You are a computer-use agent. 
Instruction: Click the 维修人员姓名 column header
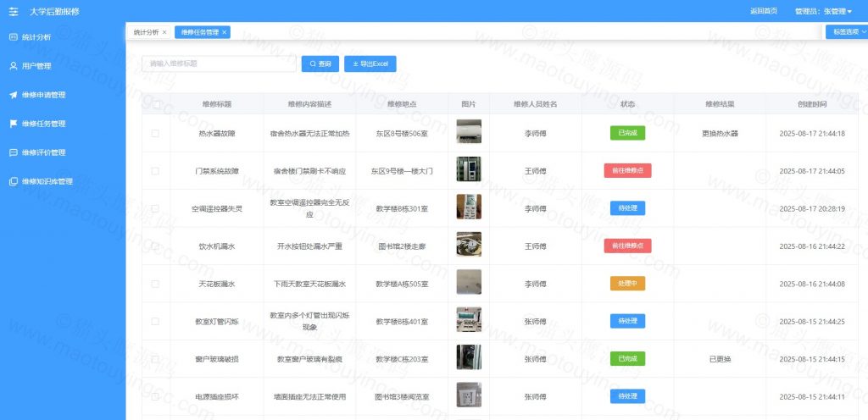pos(536,104)
